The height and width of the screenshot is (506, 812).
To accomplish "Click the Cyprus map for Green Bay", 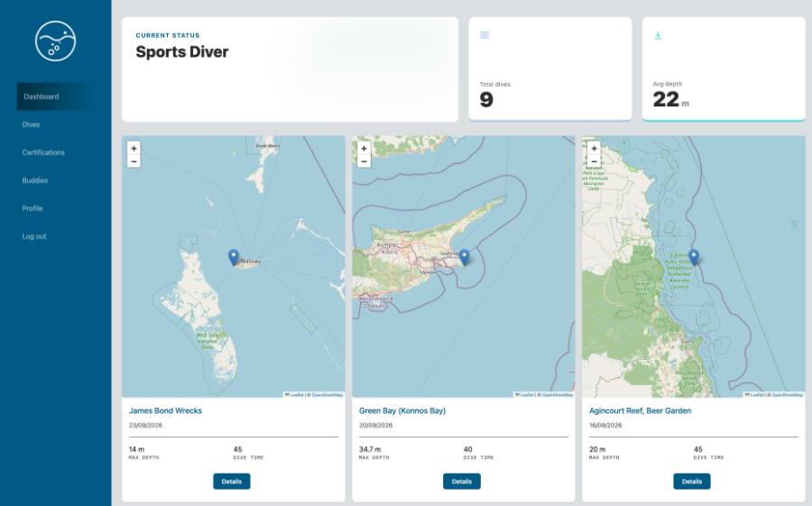I will point(464,267).
